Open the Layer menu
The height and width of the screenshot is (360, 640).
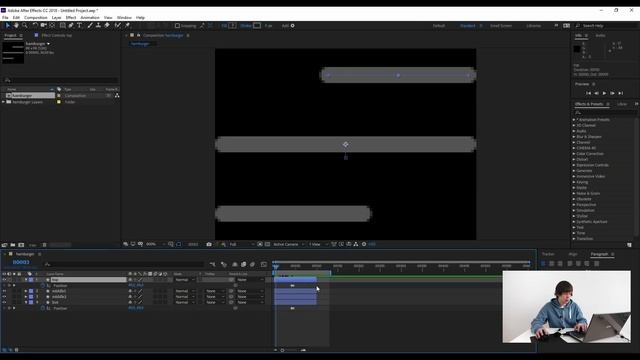tap(56, 18)
